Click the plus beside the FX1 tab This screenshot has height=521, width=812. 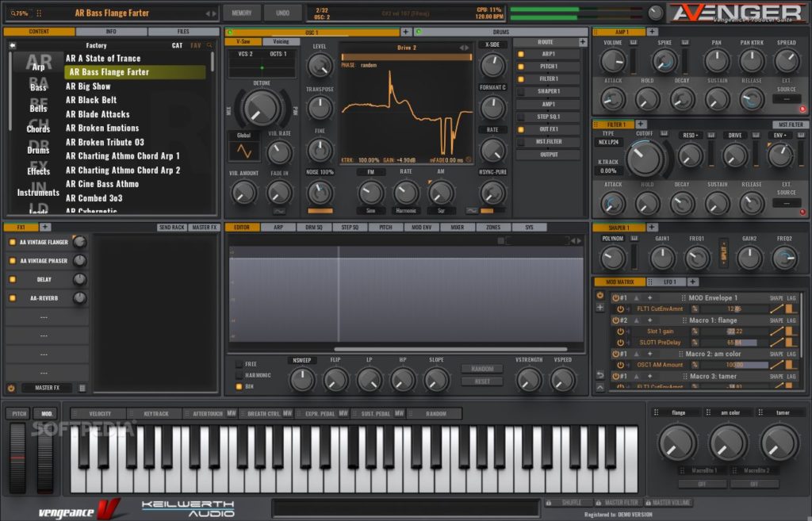[x=45, y=227]
